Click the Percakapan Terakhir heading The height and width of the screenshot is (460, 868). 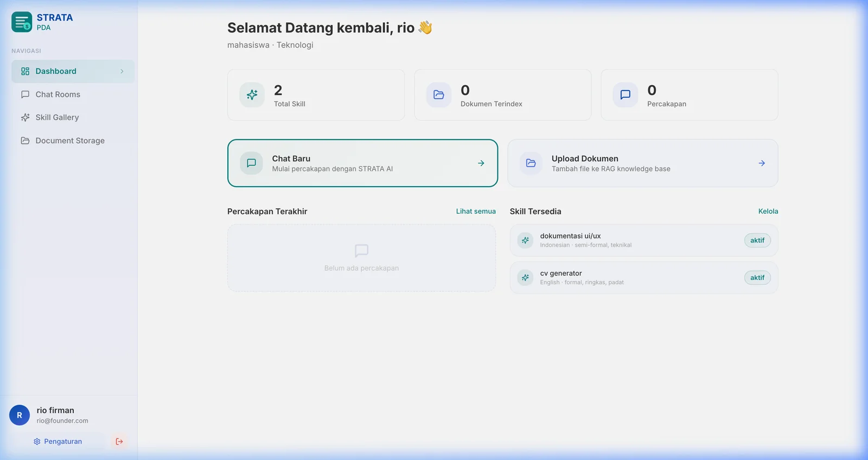[267, 212]
